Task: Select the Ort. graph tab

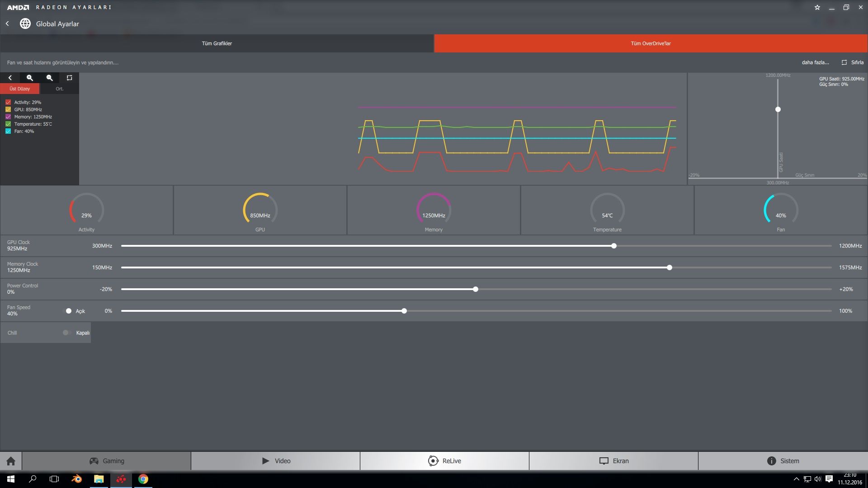Action: [59, 89]
